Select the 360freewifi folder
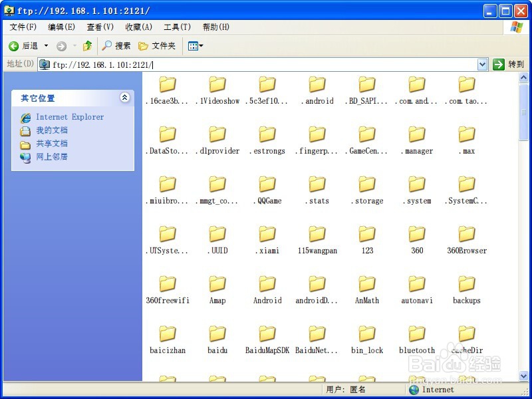 (x=168, y=290)
